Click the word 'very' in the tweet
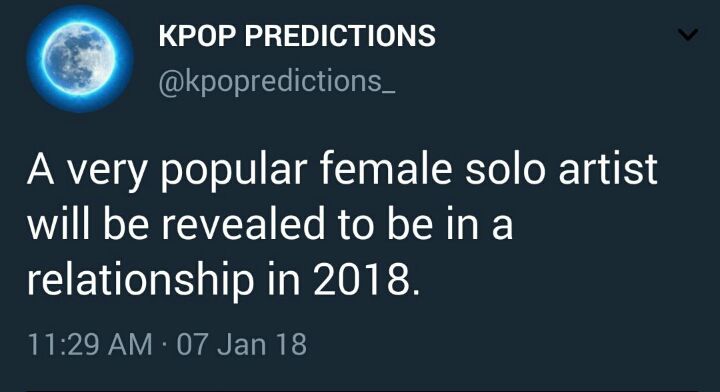720x392 pixels. click(107, 173)
